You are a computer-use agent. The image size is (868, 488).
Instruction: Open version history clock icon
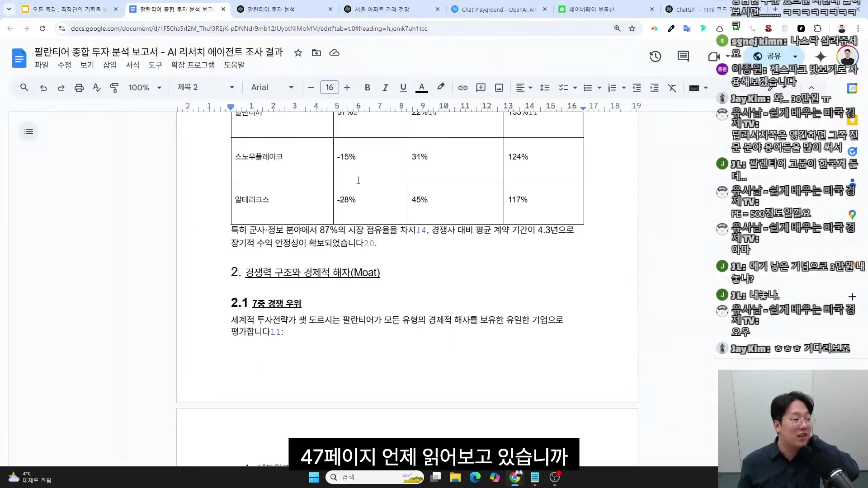point(656,56)
